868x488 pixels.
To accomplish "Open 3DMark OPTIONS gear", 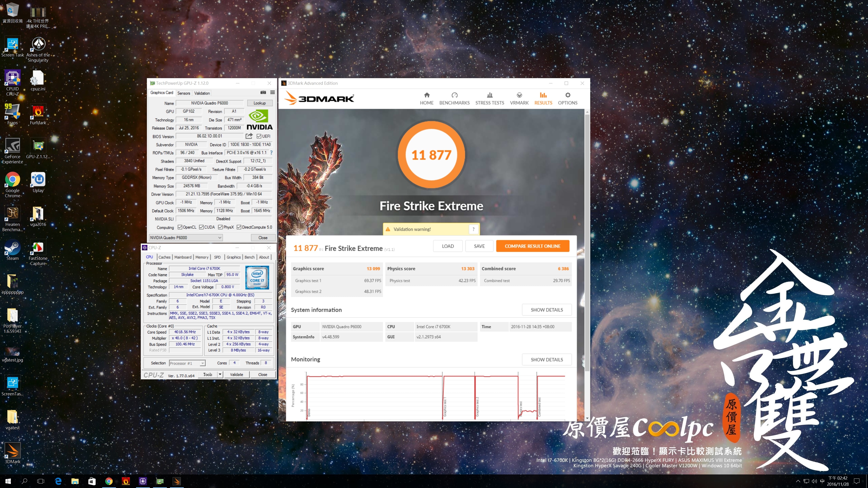I will click(567, 99).
